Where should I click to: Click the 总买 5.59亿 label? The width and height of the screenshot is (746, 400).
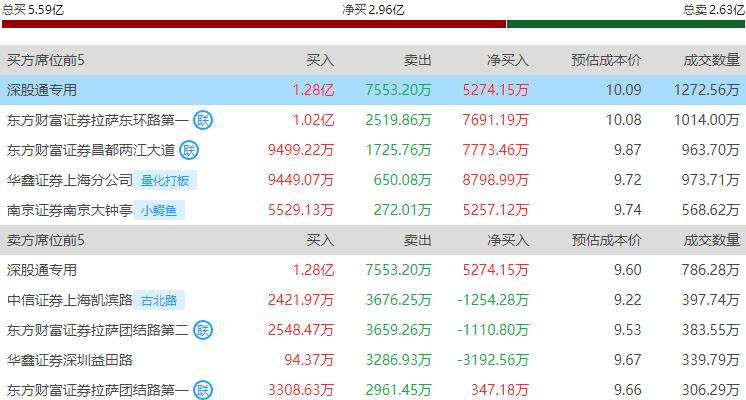tap(33, 9)
